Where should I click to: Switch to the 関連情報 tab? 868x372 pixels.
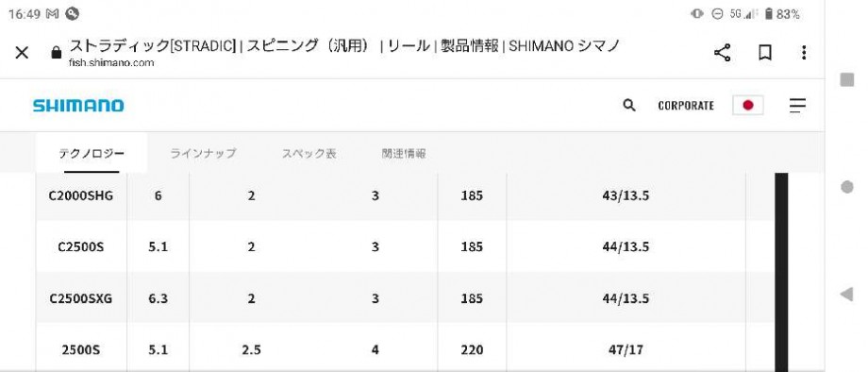point(404,153)
